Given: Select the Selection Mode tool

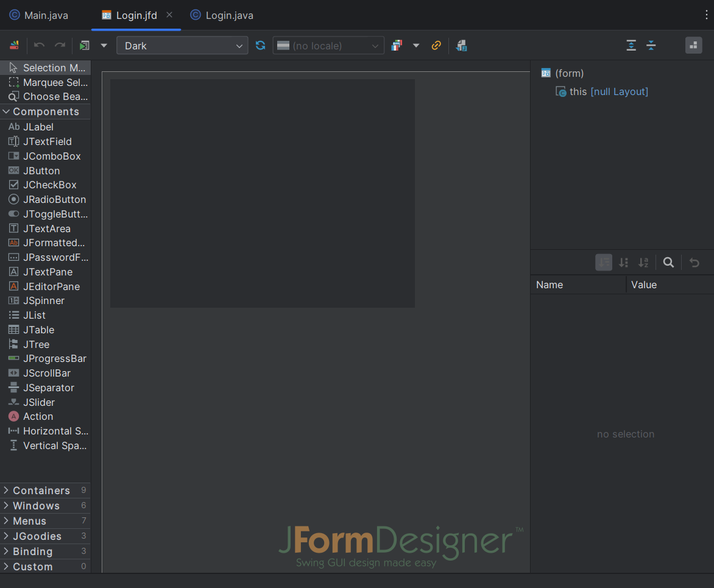Looking at the screenshot, I should pos(46,68).
